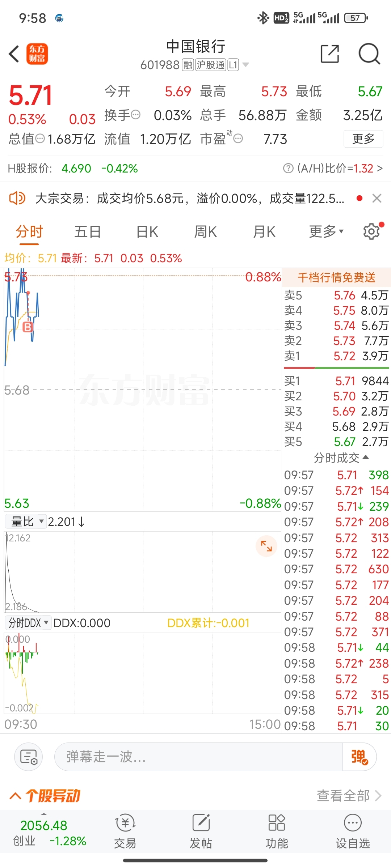Show 换手 info bubble icon
The height and width of the screenshot is (868, 391).
pyautogui.click(x=135, y=115)
